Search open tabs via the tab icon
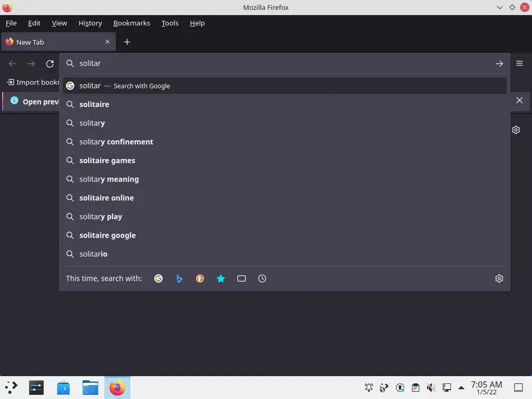The width and height of the screenshot is (532, 399). (x=241, y=278)
